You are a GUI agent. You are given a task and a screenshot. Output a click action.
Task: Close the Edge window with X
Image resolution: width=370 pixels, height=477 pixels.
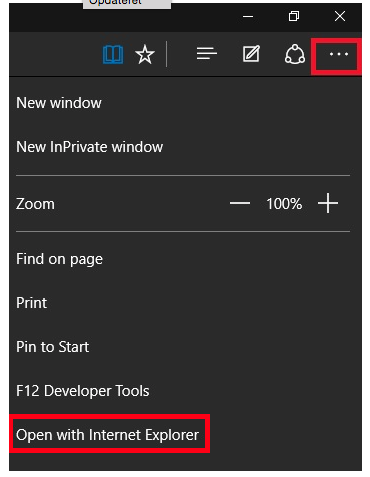point(340,16)
